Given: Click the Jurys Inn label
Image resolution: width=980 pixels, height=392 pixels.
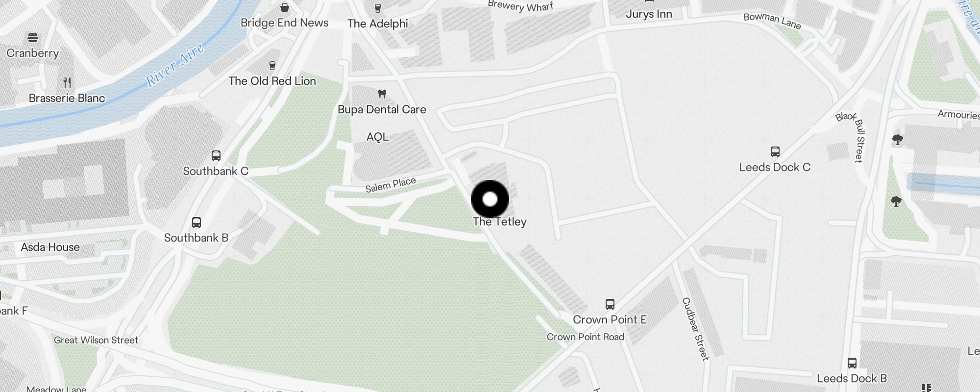Looking at the screenshot, I should click(x=649, y=14).
